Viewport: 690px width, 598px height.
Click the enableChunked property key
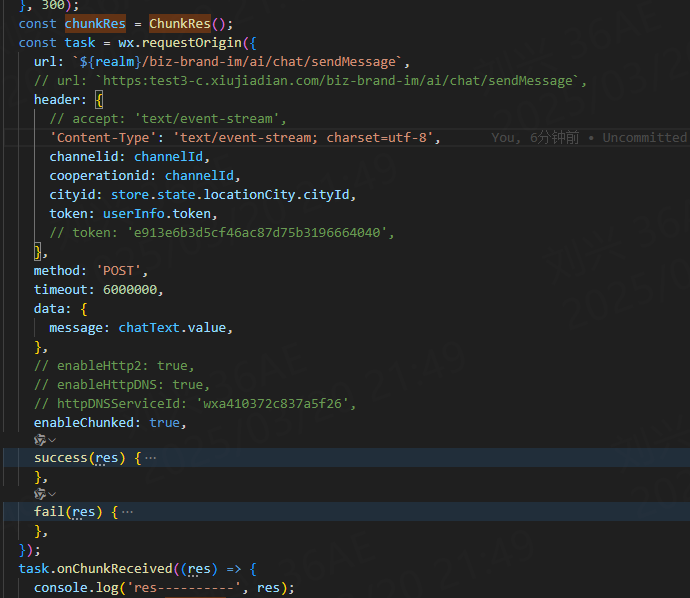tap(84, 423)
